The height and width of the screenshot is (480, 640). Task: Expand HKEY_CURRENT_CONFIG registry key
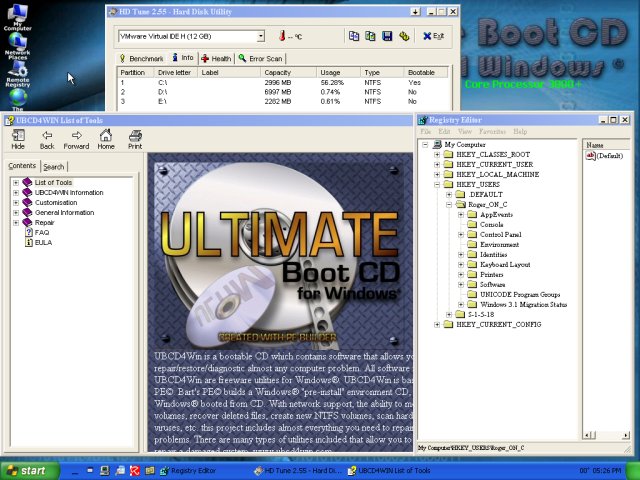[x=437, y=324]
